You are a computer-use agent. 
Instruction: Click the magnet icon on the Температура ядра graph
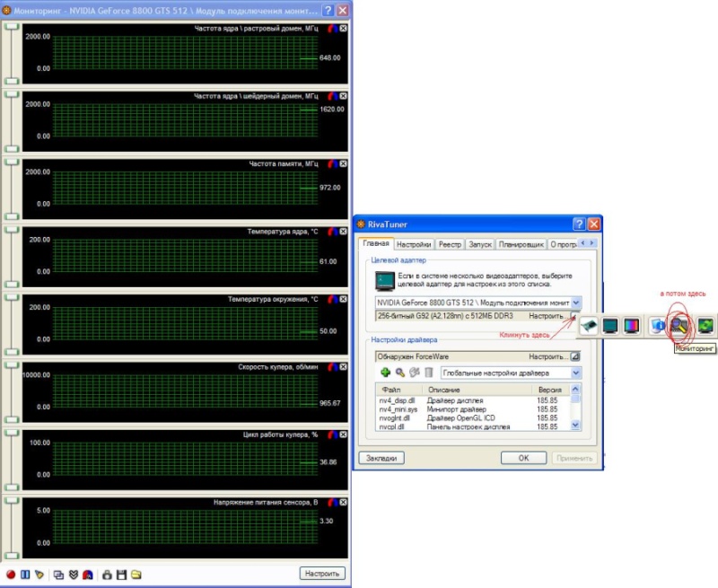[333, 232]
